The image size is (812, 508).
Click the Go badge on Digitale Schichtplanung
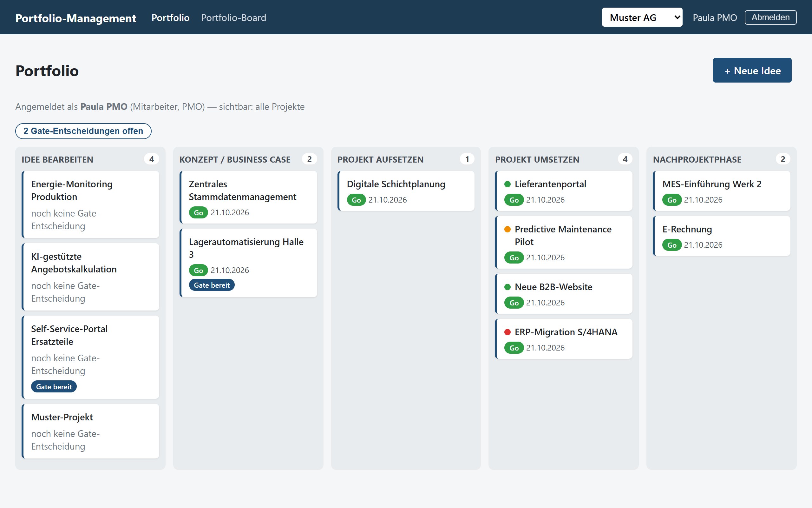pos(356,200)
